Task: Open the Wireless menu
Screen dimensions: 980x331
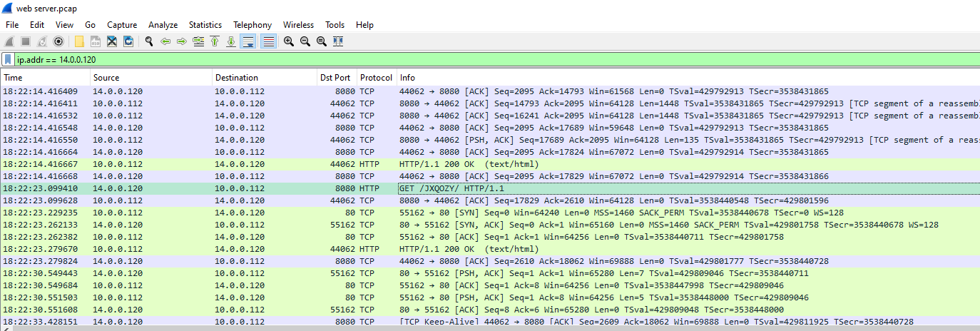Action: click(x=298, y=25)
